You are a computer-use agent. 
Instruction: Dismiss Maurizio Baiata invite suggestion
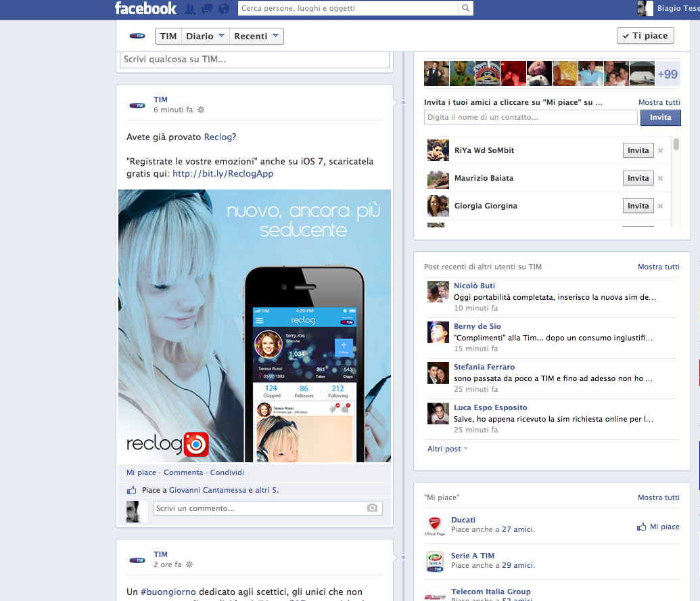[x=660, y=178]
